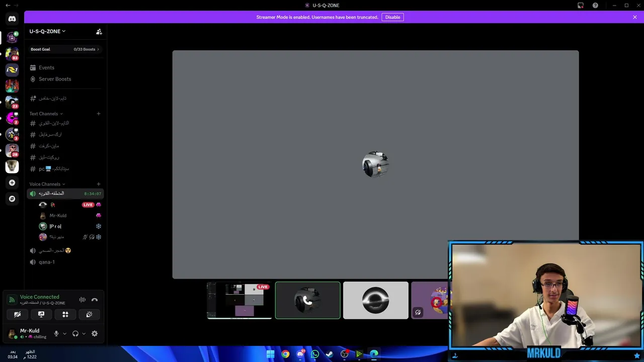The height and width of the screenshot is (362, 644).
Task: Join the qana-1 voice channel
Action: 65,262
